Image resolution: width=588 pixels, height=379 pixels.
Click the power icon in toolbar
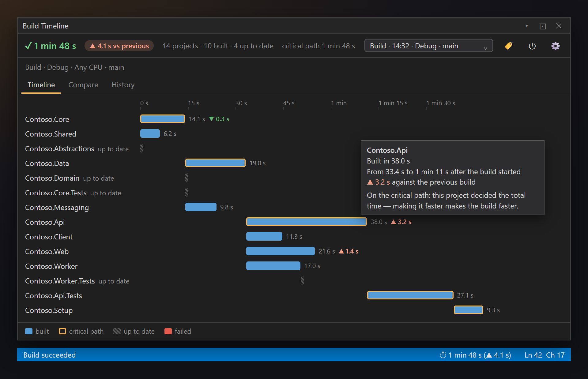tap(532, 46)
